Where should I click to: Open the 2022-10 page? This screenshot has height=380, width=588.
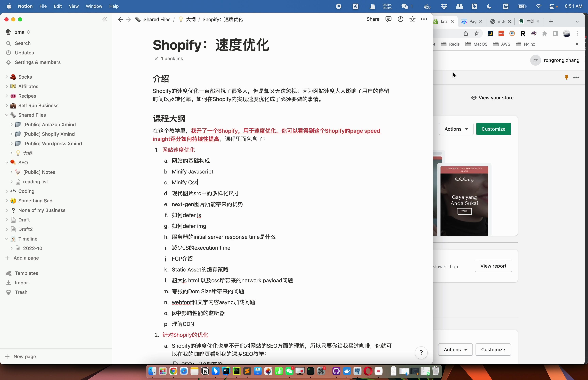32,248
